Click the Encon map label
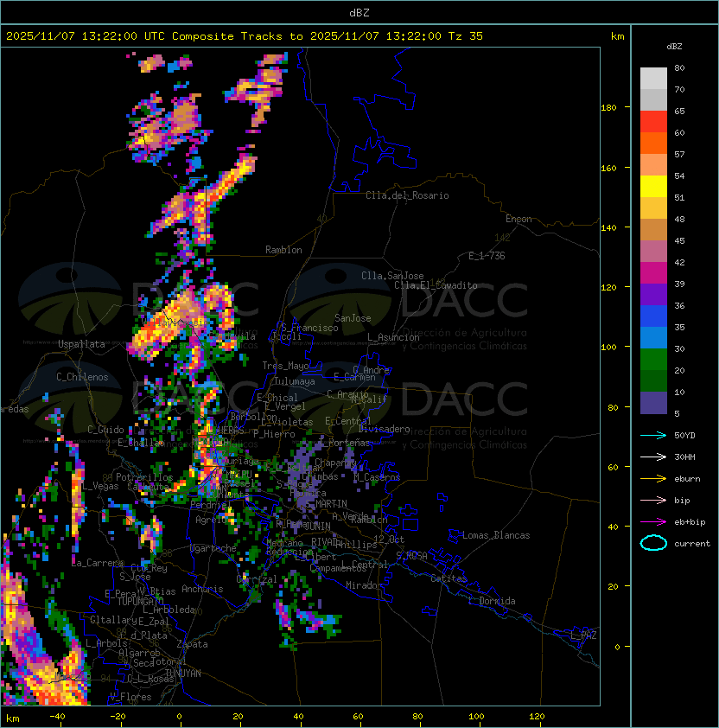 [x=519, y=219]
